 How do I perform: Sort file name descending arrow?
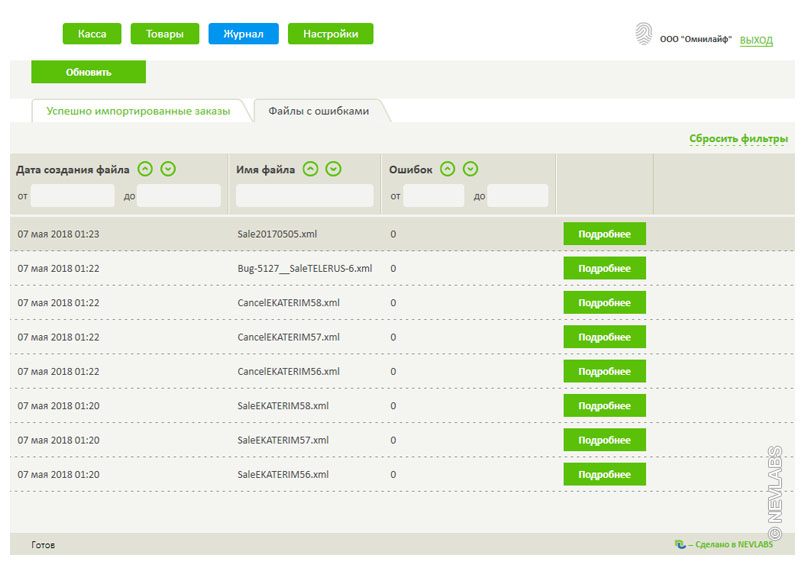(334, 169)
